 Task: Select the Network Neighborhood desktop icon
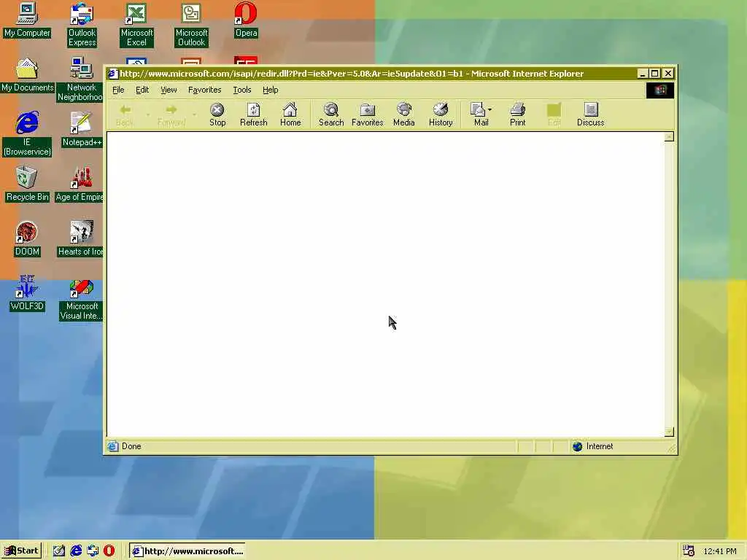tap(80, 79)
